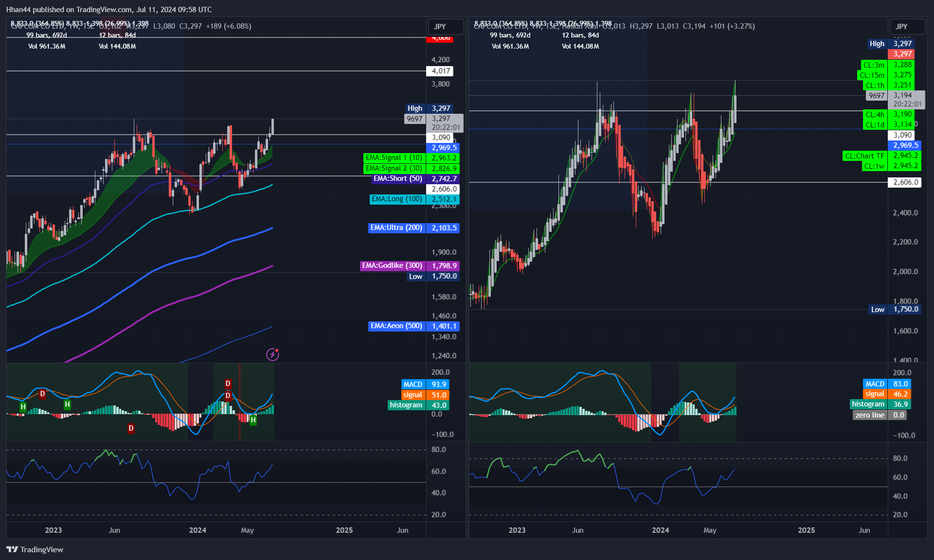
Task: Click the 2,969.5 blue price label on left chart
Action: 444,148
